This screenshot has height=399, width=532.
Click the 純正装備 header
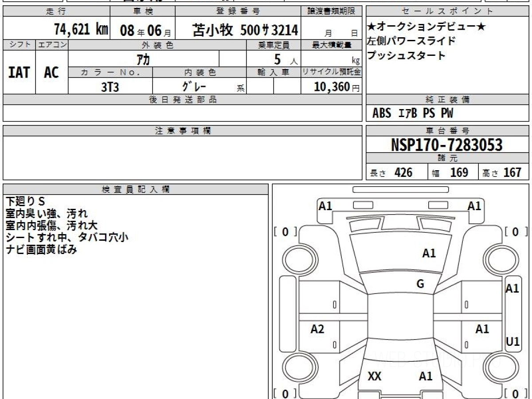(x=447, y=100)
